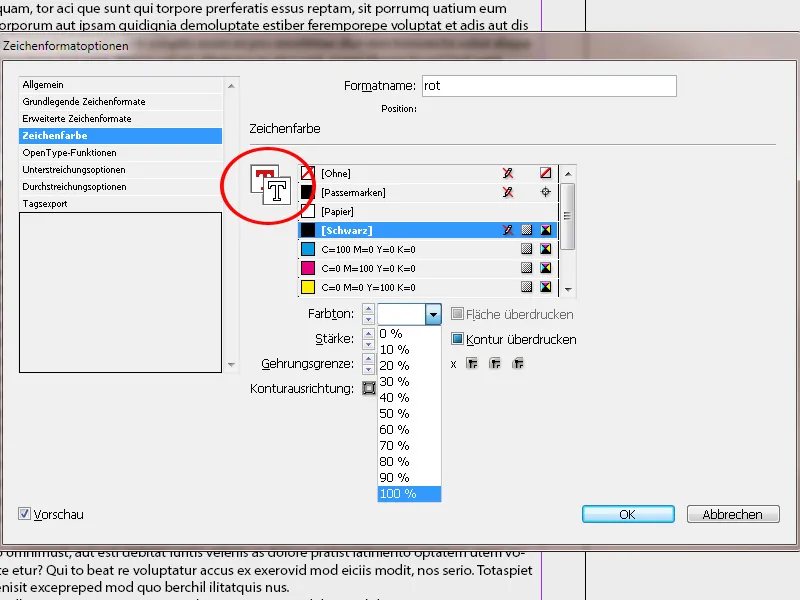Open Durchstreichungsoptionen category
This screenshot has width=800, height=600.
click(x=120, y=187)
